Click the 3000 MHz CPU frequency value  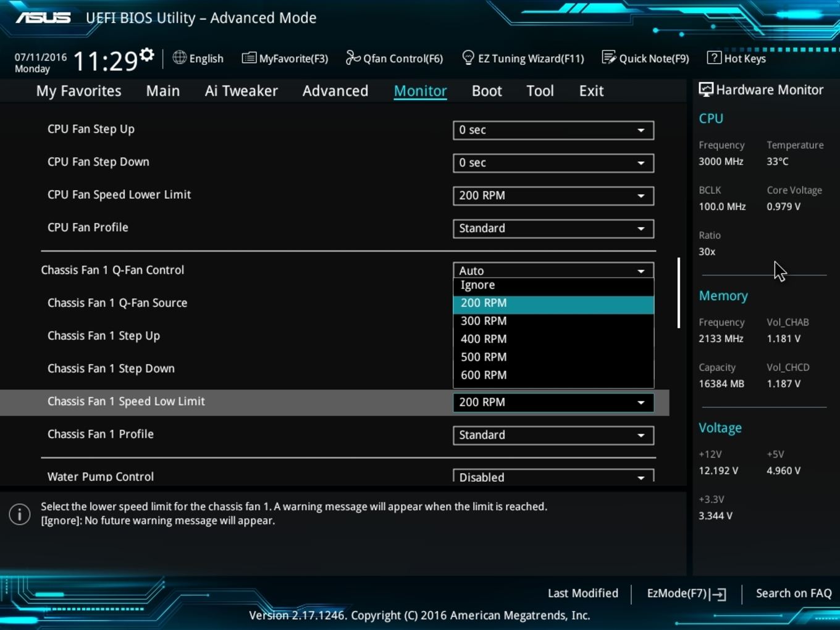pos(721,161)
